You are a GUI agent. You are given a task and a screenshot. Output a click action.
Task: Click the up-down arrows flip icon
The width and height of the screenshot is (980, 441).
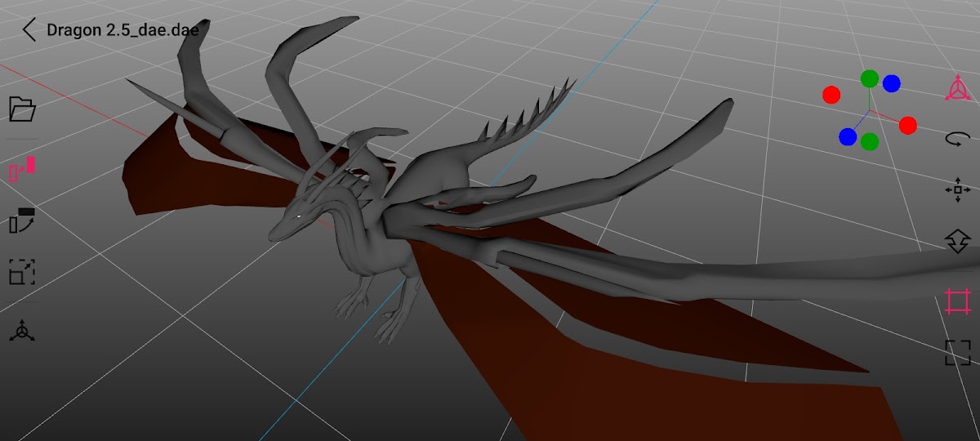click(x=957, y=242)
